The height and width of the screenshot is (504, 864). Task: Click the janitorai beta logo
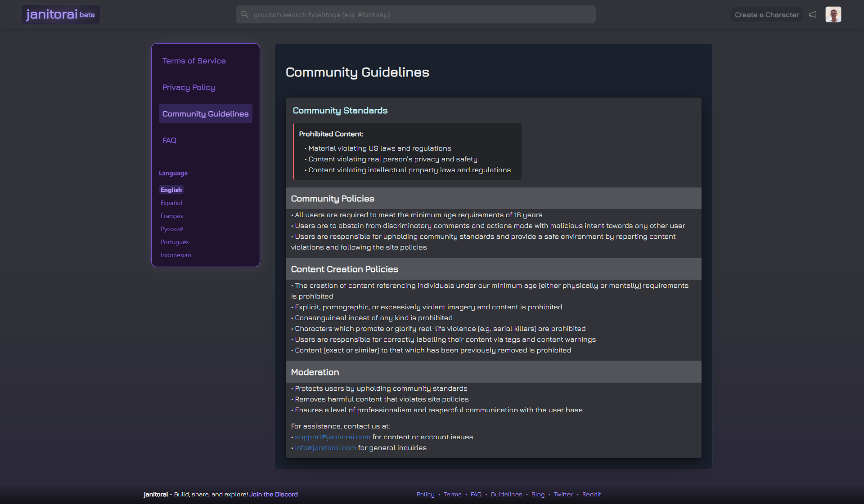coord(60,14)
